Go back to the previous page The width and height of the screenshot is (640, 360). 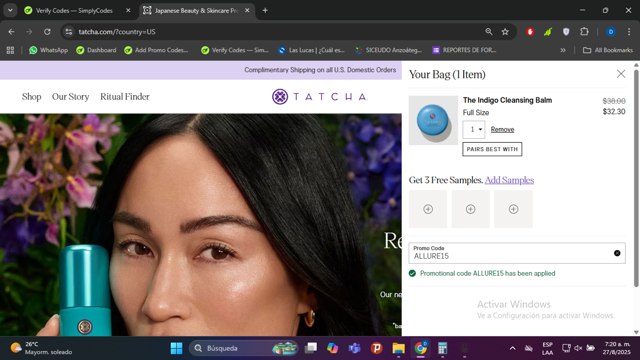11,31
